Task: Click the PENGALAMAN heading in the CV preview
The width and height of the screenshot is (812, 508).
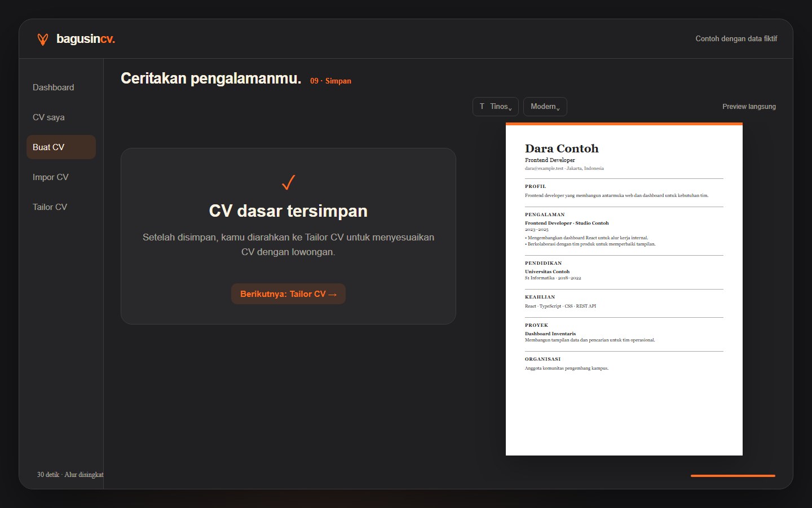Action: [545, 214]
